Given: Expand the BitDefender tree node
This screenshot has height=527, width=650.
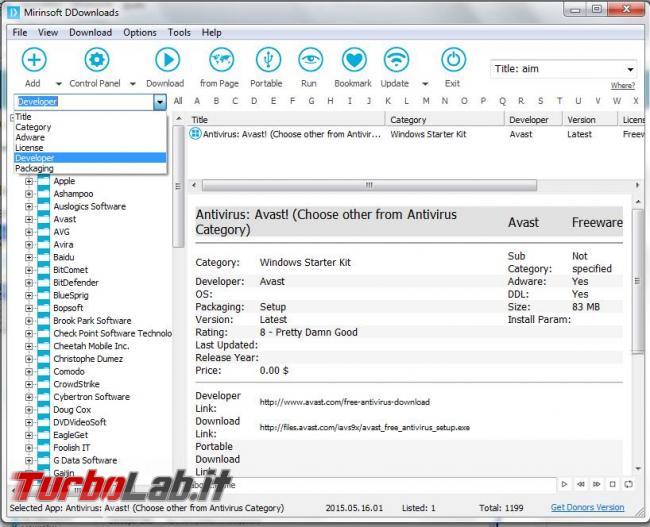Looking at the screenshot, I should 29,283.
